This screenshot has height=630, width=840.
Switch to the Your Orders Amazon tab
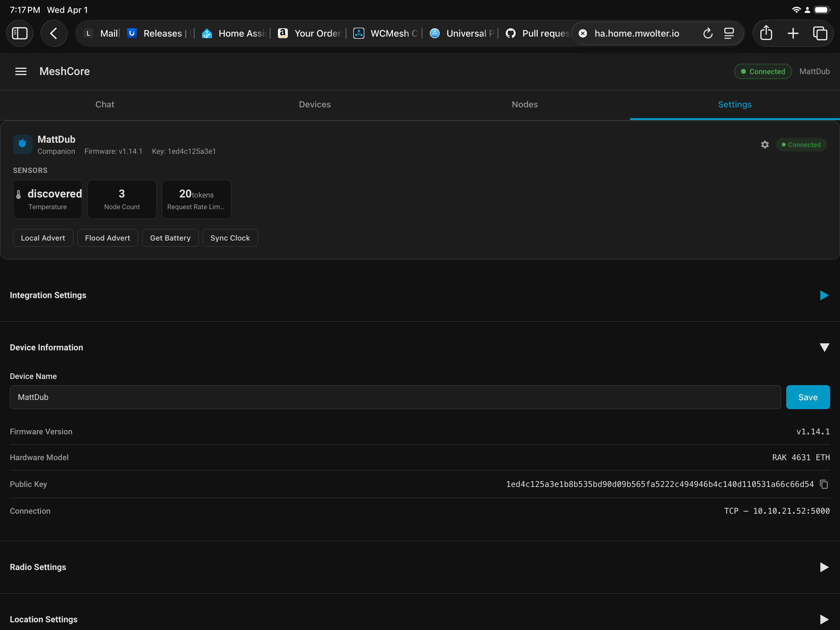(x=310, y=34)
